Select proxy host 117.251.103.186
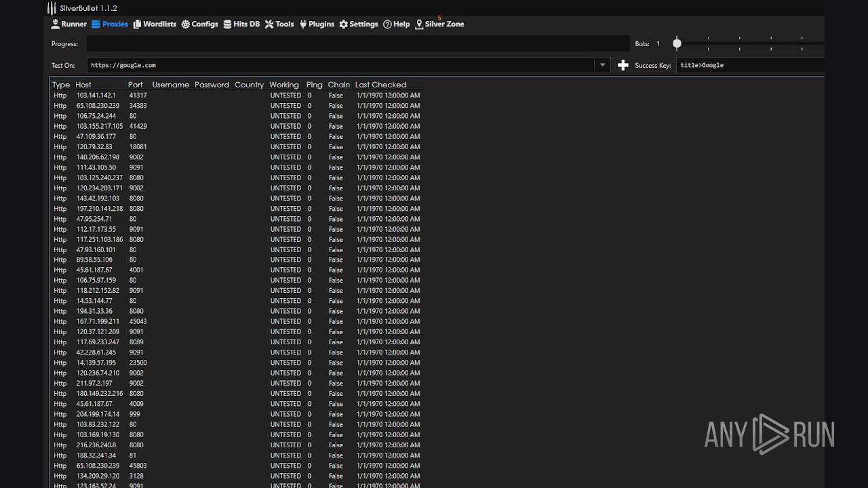The image size is (868, 488). coord(100,239)
